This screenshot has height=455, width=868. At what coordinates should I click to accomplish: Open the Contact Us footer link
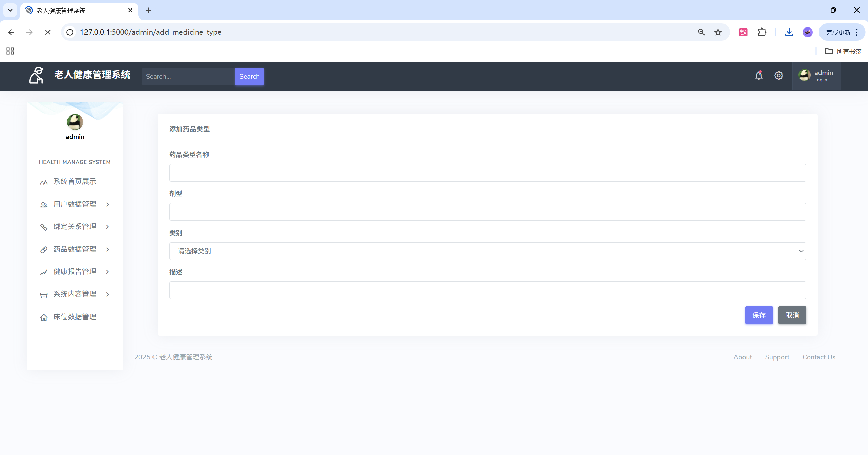pos(818,357)
